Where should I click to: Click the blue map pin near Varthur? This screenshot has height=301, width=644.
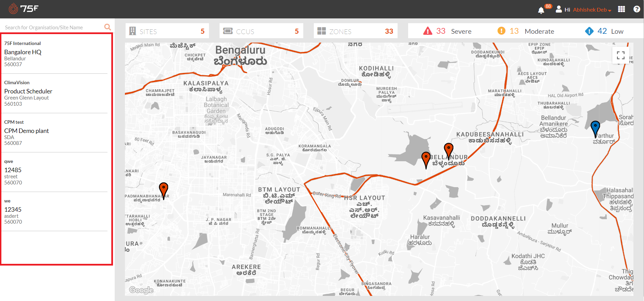595,128
